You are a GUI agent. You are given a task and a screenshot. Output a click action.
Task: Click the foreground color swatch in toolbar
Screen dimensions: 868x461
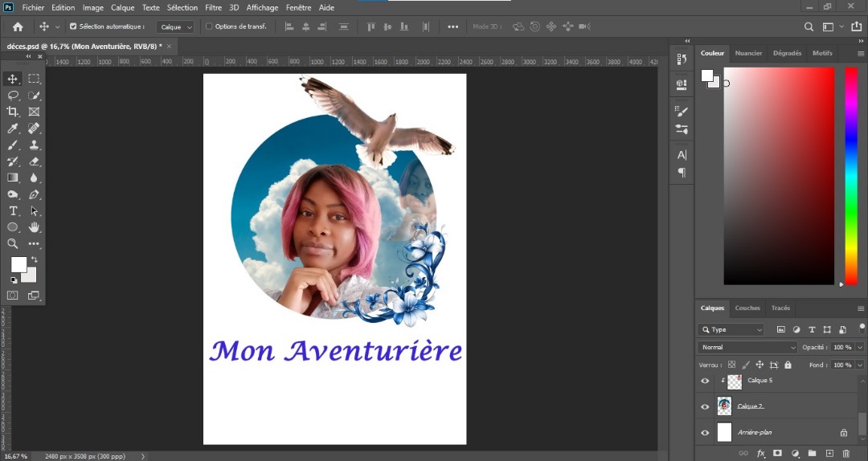(x=18, y=265)
